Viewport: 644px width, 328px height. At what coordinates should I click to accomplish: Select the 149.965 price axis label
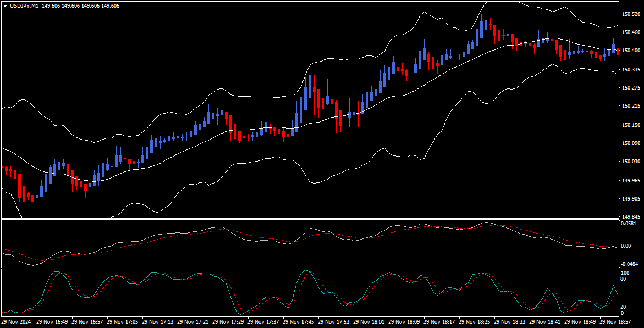pos(631,181)
